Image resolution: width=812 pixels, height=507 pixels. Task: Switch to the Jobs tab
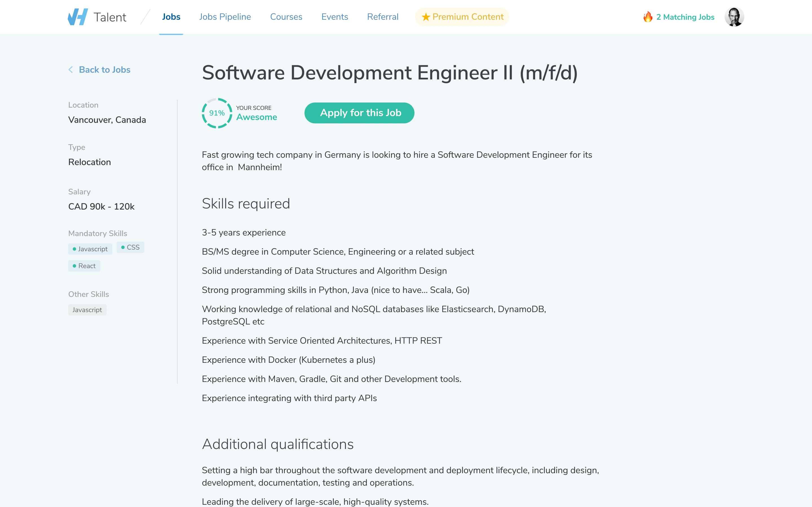(x=171, y=16)
